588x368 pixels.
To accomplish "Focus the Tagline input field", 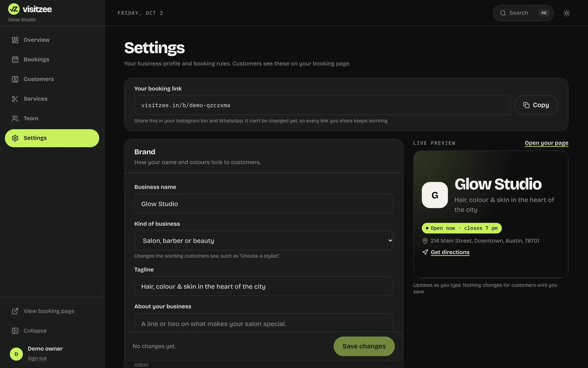I will point(264,286).
